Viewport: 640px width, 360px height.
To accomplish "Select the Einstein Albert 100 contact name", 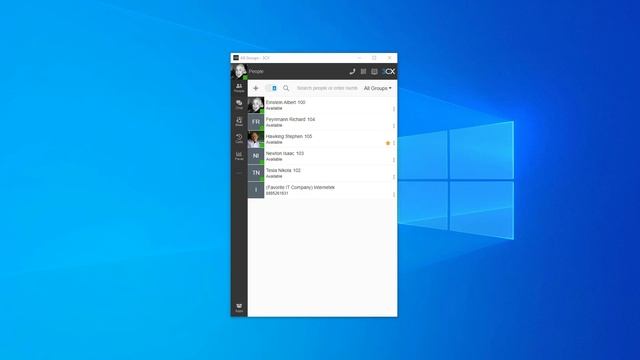I will pos(285,102).
